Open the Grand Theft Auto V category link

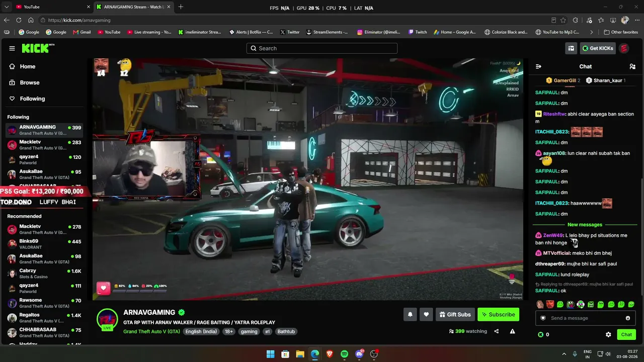(151, 331)
